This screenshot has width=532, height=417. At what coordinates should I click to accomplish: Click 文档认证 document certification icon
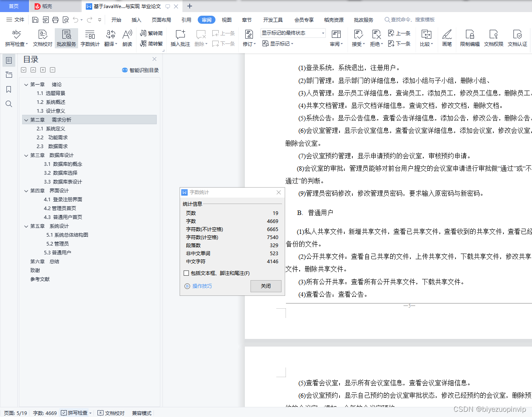(x=518, y=38)
